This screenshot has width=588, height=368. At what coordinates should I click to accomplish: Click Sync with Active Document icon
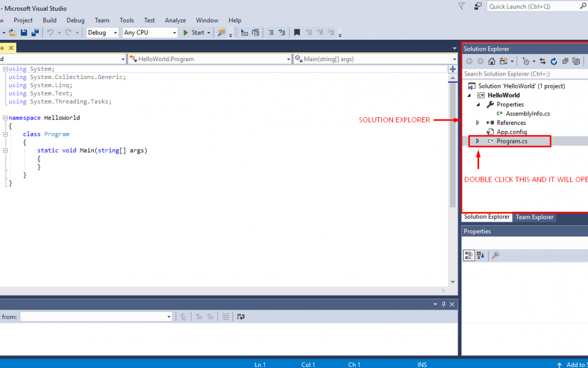tap(542, 62)
